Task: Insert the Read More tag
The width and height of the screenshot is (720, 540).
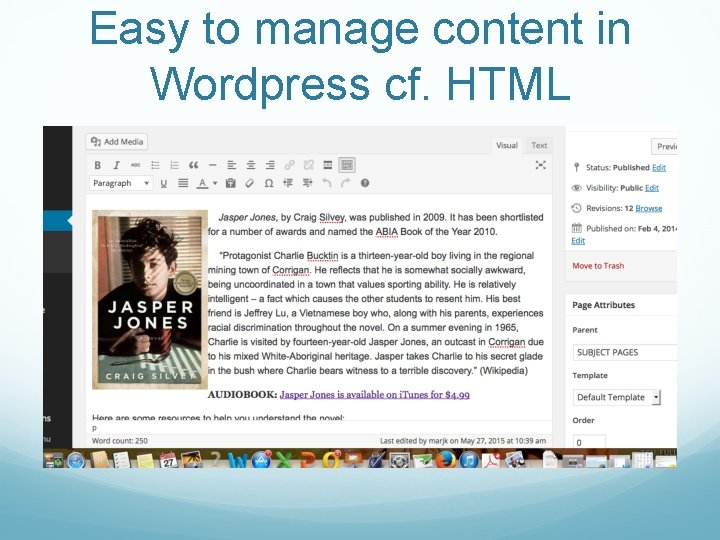Action: coord(328,165)
